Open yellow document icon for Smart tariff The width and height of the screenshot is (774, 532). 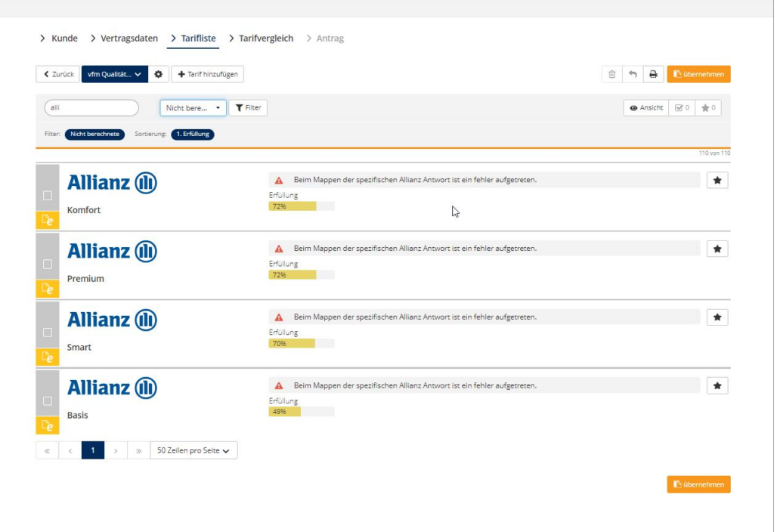tap(48, 357)
